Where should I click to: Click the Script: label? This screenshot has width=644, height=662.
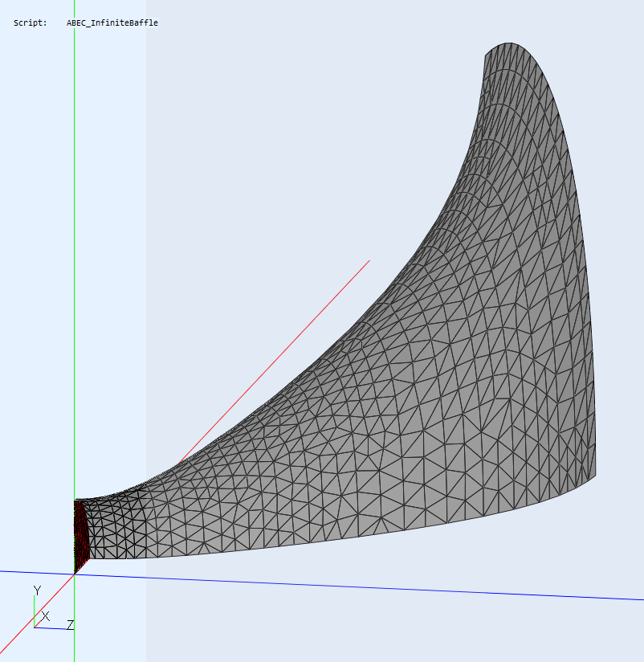(x=30, y=22)
